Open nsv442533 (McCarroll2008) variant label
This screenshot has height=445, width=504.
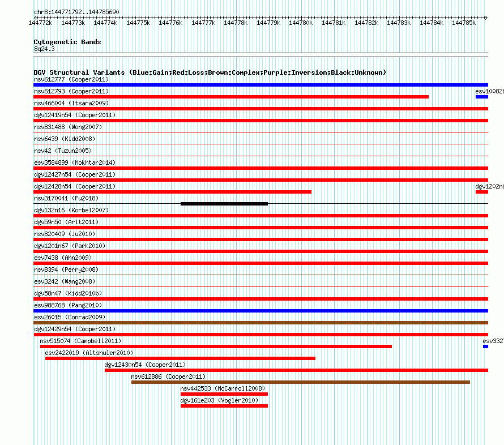[x=223, y=388]
